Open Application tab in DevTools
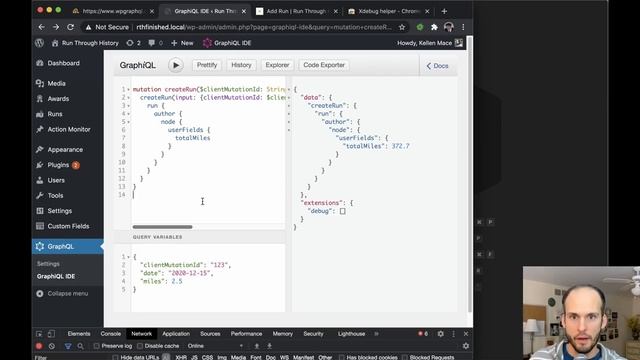The height and width of the screenshot is (360, 640). tap(176, 334)
